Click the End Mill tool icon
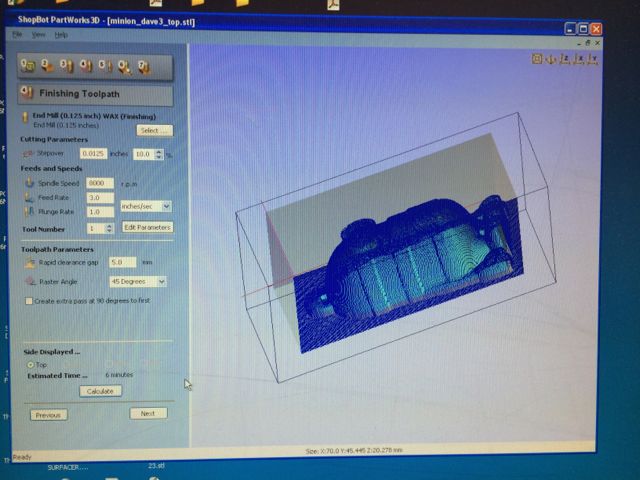Screen dimensions: 640x480 click(25, 118)
